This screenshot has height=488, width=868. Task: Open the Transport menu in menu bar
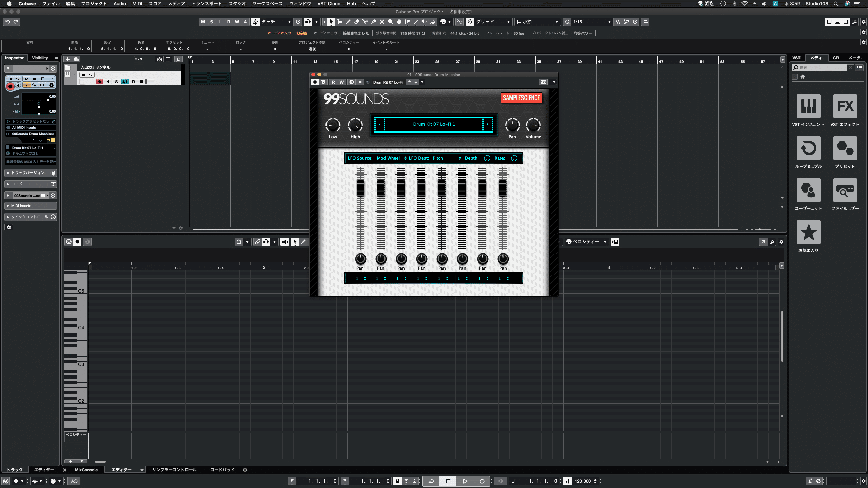[x=207, y=4]
